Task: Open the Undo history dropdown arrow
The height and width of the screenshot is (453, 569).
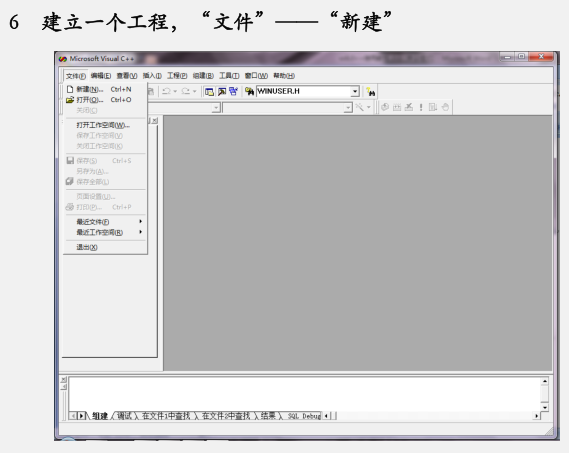Action: point(175,91)
